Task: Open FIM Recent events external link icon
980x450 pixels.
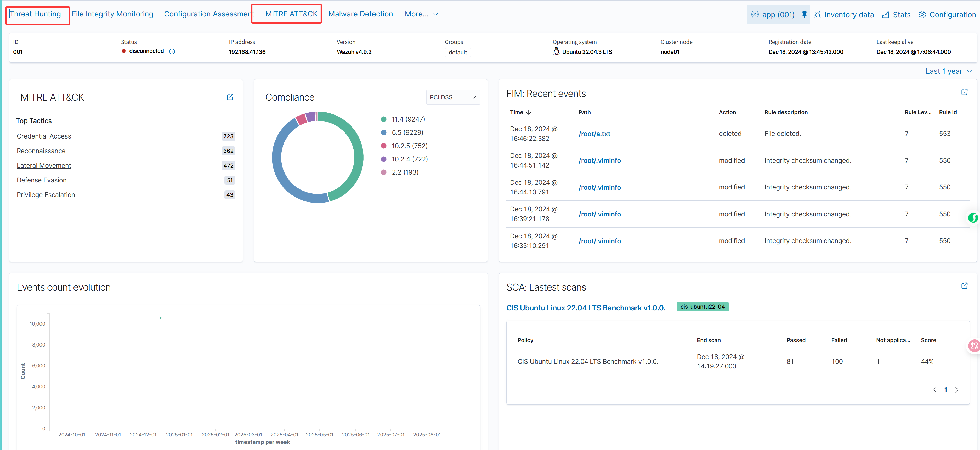Action: point(964,92)
